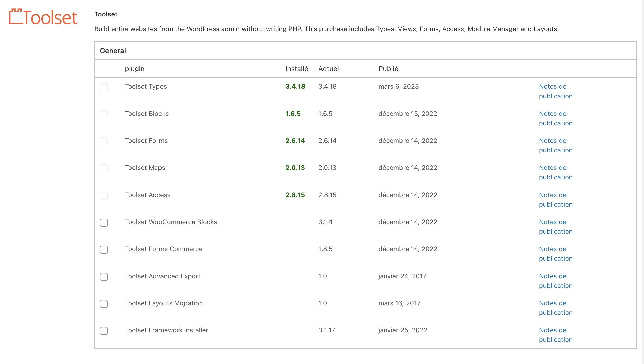View Notes de publication for Toolset Forms
The image size is (644, 364).
click(x=556, y=145)
